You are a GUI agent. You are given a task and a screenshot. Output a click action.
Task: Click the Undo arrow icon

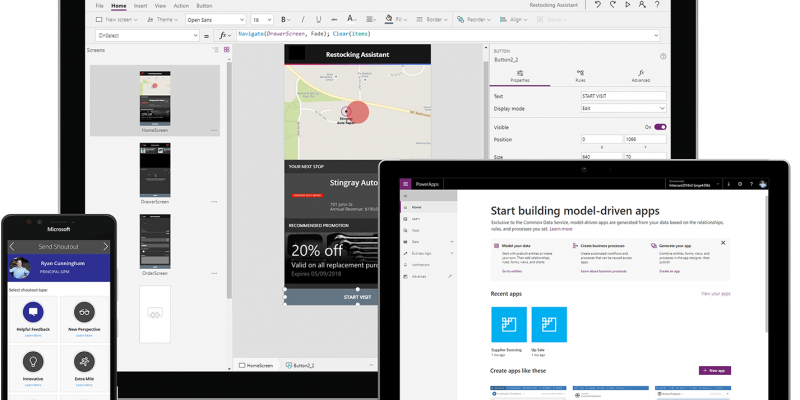(597, 5)
